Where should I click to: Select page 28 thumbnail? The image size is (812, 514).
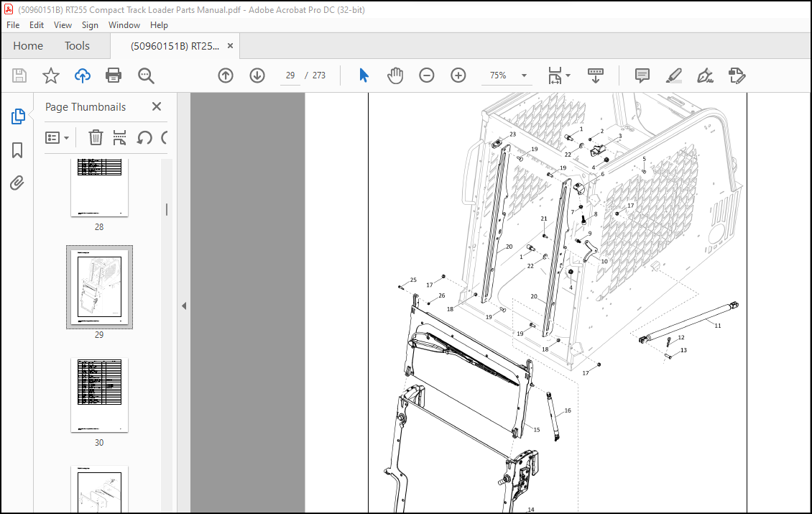(99, 188)
